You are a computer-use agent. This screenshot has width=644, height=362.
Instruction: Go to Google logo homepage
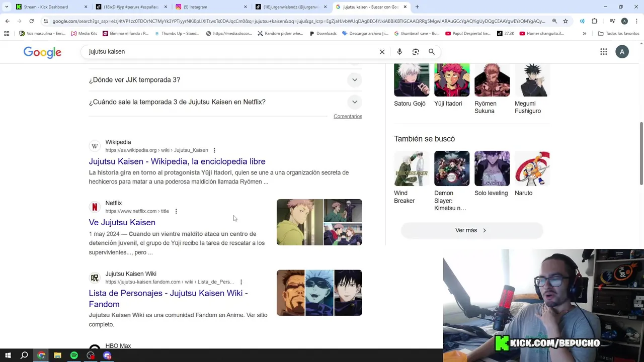tap(42, 52)
